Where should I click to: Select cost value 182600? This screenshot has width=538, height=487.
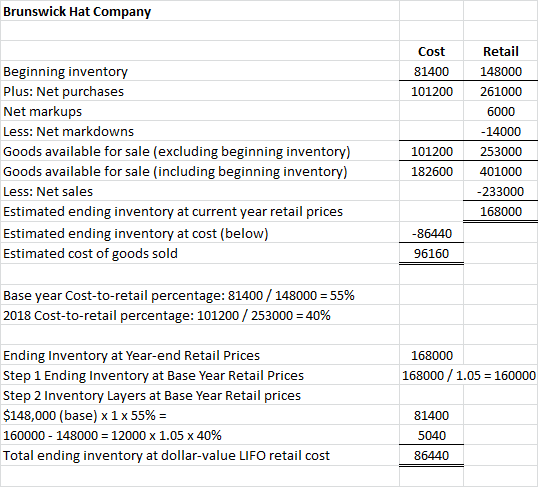(x=432, y=171)
